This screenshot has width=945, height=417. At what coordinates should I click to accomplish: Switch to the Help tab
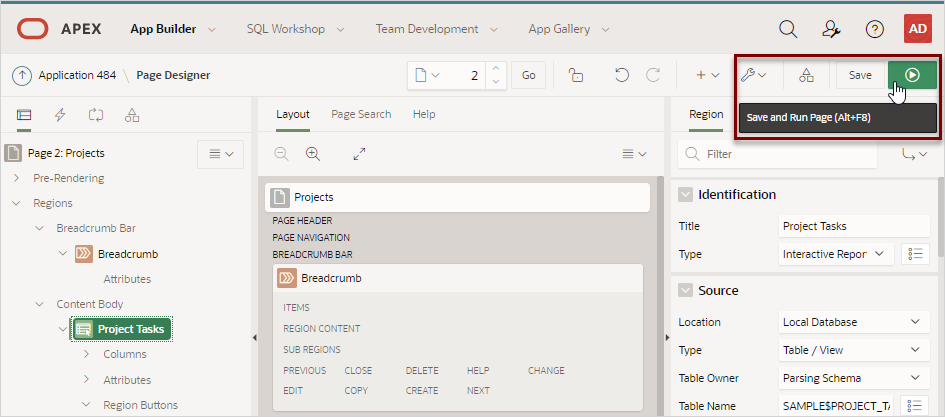pyautogui.click(x=424, y=114)
